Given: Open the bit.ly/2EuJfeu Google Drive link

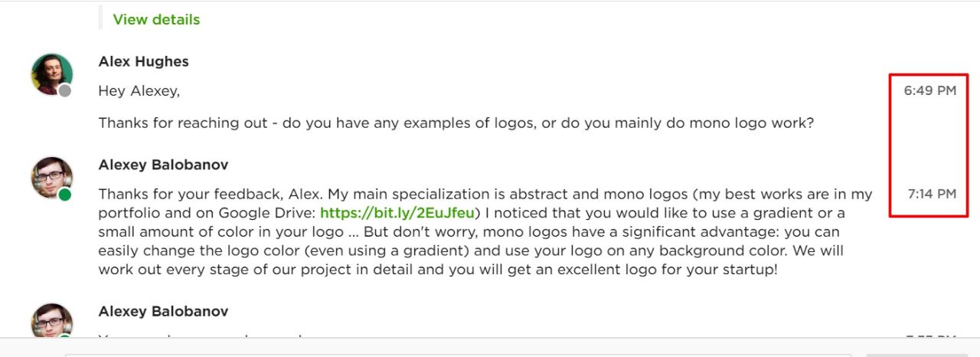Looking at the screenshot, I should 397,213.
